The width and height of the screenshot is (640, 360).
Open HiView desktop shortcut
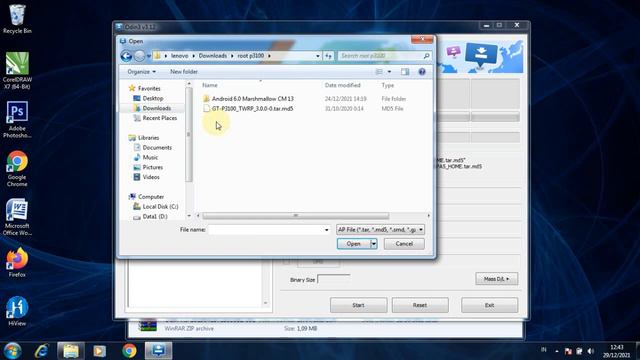(x=17, y=311)
